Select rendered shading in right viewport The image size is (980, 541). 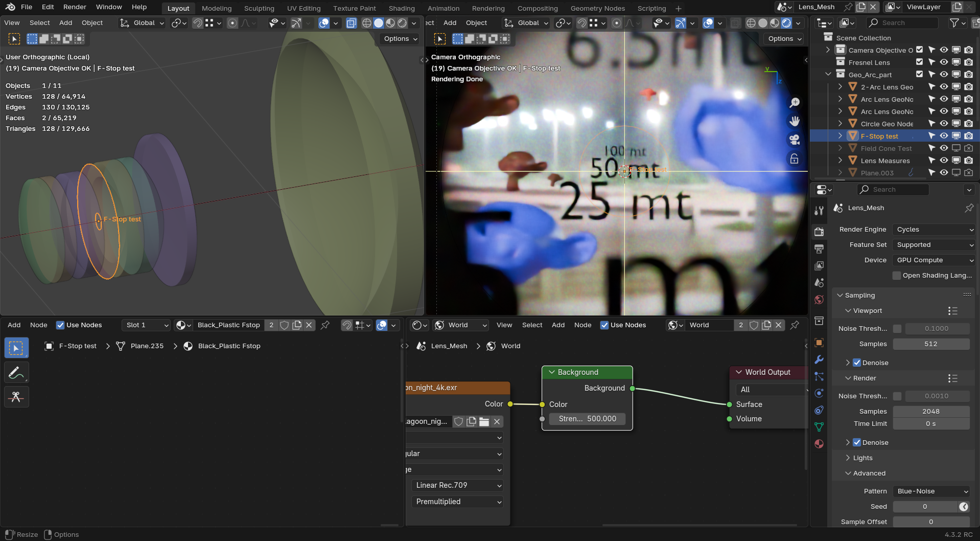[786, 23]
